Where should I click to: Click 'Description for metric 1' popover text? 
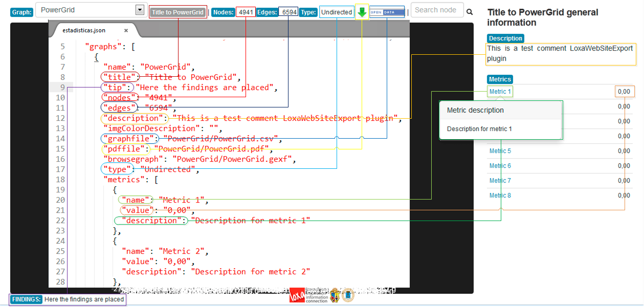479,129
